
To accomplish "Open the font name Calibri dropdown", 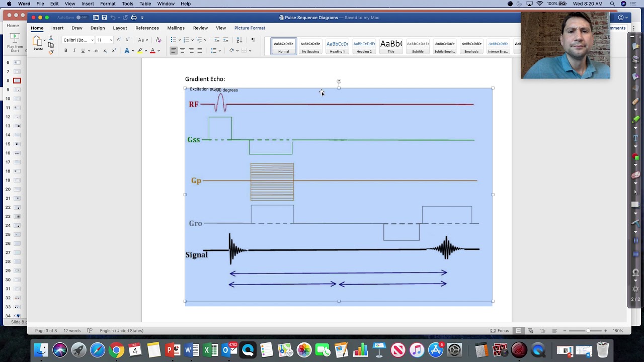I will coord(92,40).
